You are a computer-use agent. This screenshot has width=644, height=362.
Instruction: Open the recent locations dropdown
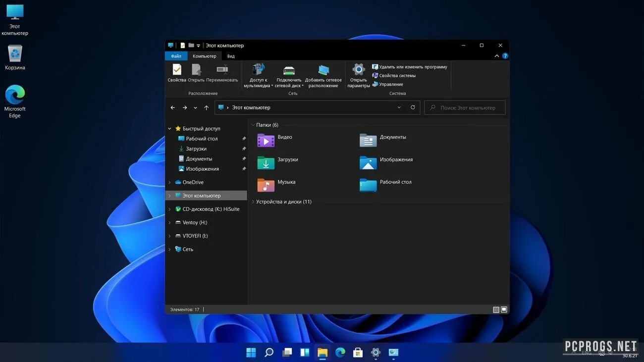pos(195,107)
